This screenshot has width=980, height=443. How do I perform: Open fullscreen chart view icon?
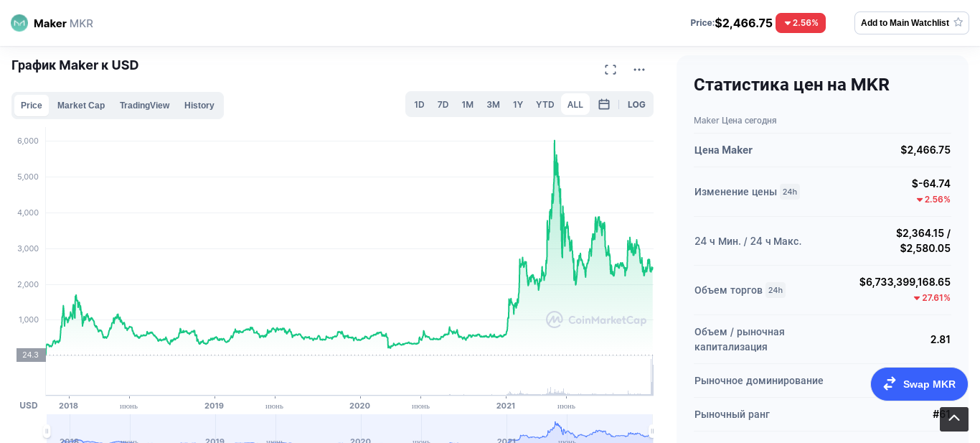(x=611, y=70)
